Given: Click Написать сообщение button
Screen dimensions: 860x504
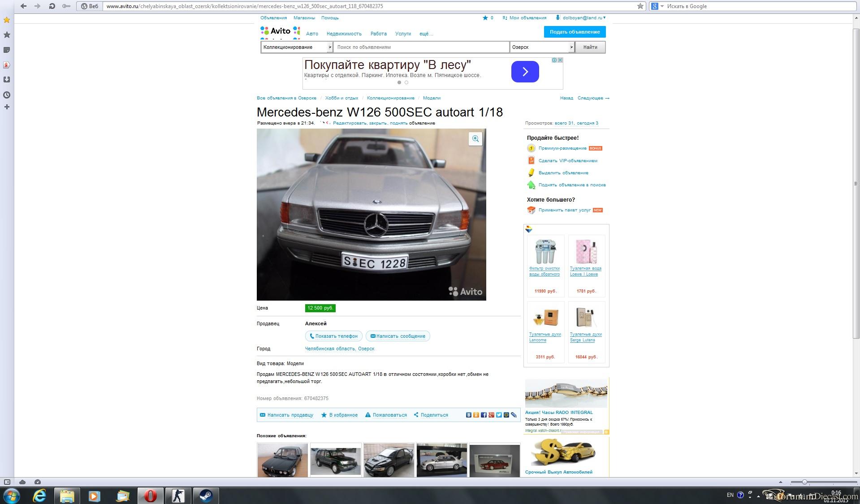Looking at the screenshot, I should (398, 336).
